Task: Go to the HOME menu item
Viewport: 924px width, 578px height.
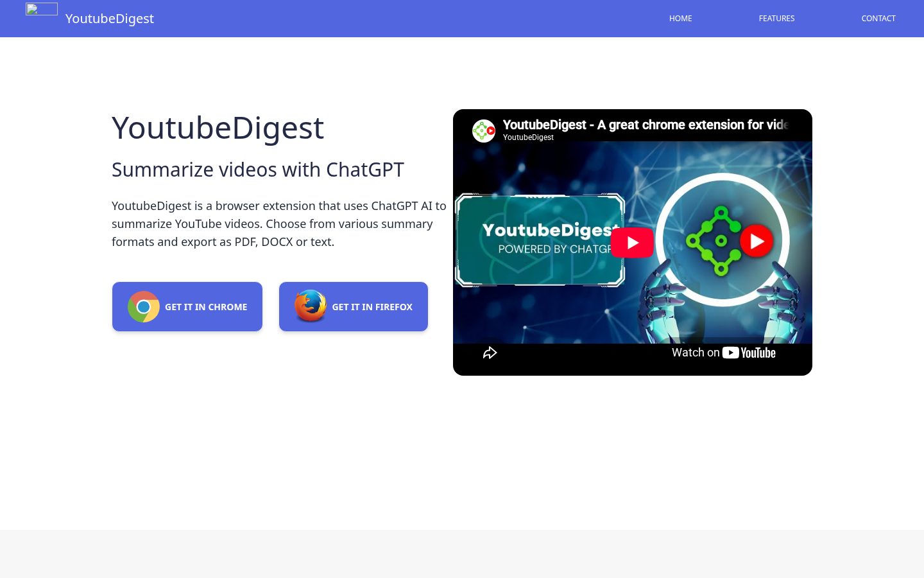Action: (680, 19)
